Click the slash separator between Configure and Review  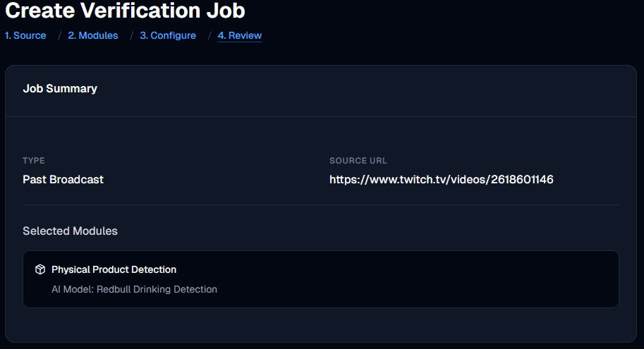(209, 35)
